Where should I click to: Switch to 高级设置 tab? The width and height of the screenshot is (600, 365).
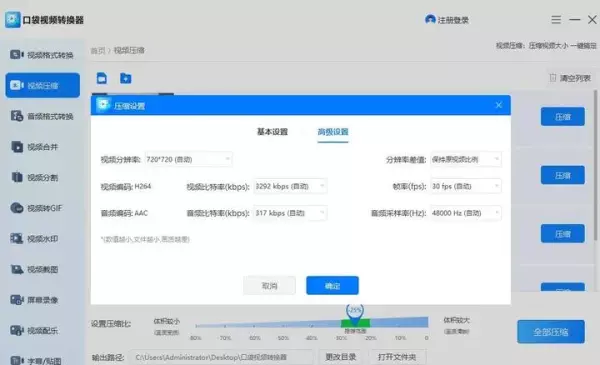(x=333, y=132)
